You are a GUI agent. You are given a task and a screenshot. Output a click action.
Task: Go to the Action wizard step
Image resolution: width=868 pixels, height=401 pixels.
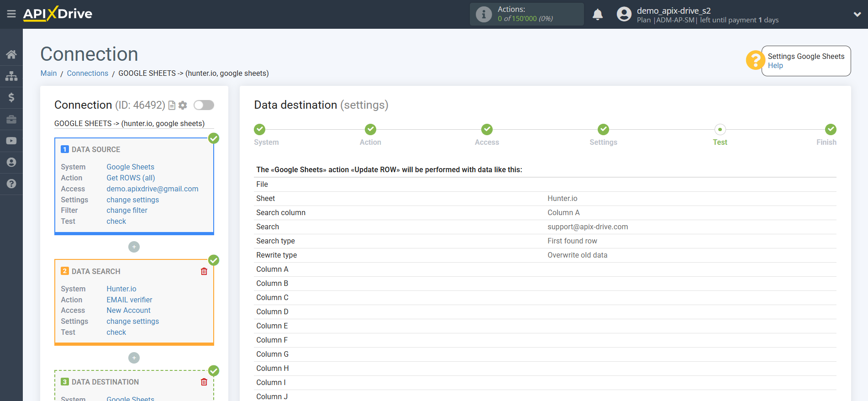370,130
